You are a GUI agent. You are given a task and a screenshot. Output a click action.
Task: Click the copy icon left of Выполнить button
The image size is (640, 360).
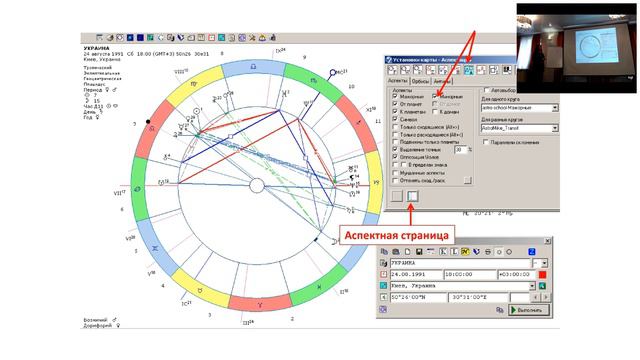[x=500, y=310]
